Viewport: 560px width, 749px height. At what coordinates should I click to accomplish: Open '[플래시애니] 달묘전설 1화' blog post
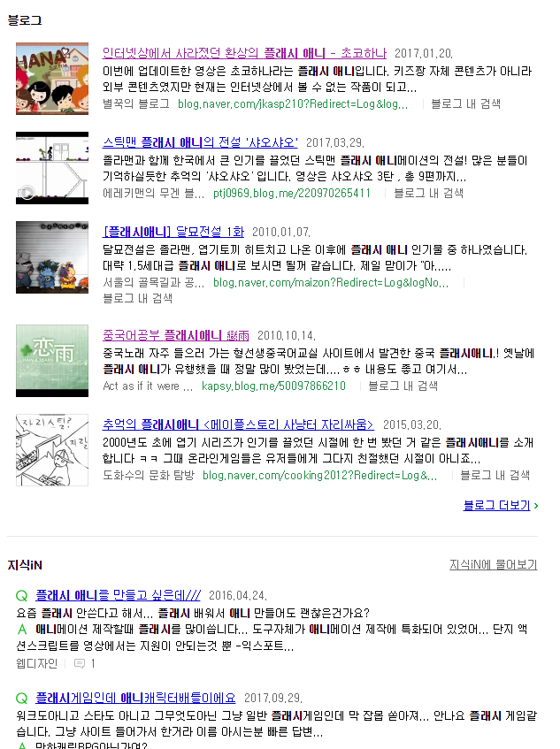(x=173, y=232)
